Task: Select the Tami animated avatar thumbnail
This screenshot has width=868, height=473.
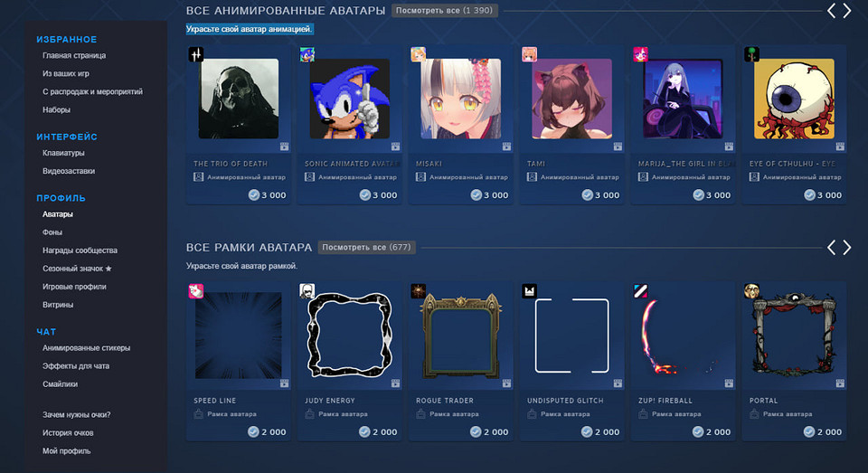Action: (571, 99)
